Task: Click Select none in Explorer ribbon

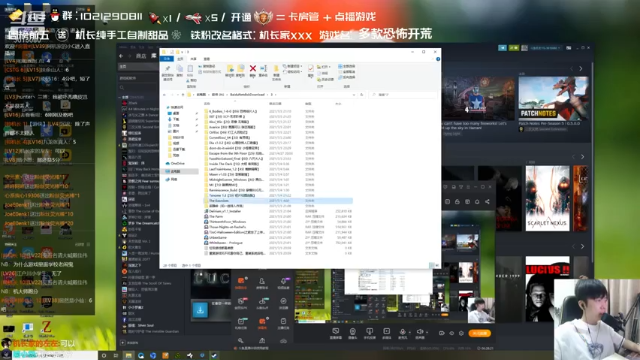Action: tap(347, 71)
